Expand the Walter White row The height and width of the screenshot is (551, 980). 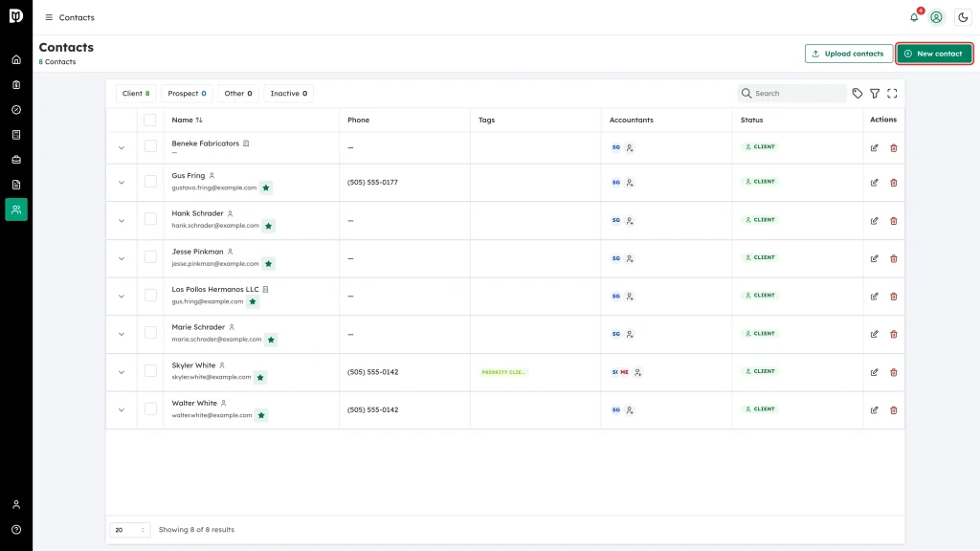122,410
